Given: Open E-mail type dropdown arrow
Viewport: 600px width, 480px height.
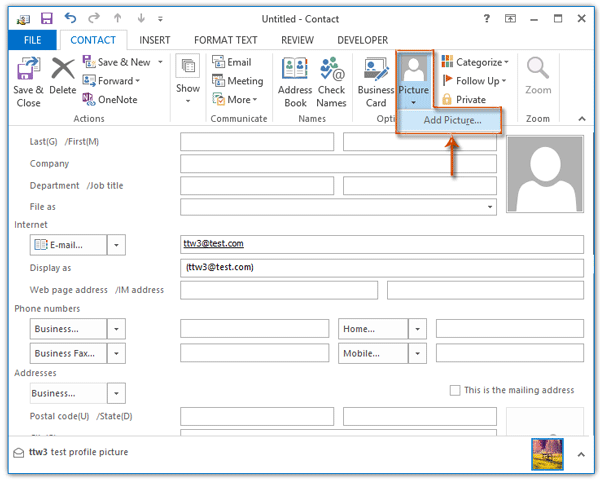Looking at the screenshot, I should click(x=116, y=245).
